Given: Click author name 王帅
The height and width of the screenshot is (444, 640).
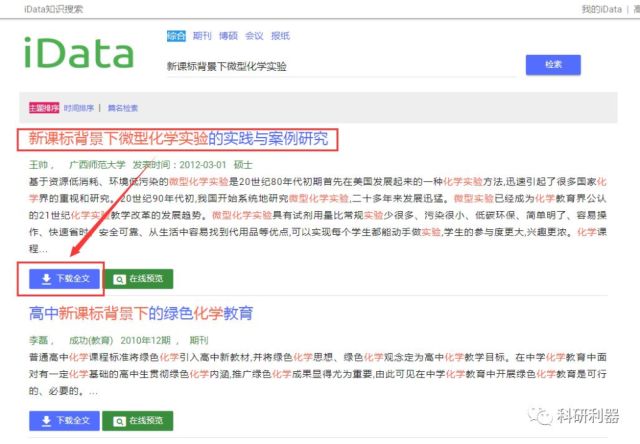Looking at the screenshot, I should pyautogui.click(x=38, y=165).
